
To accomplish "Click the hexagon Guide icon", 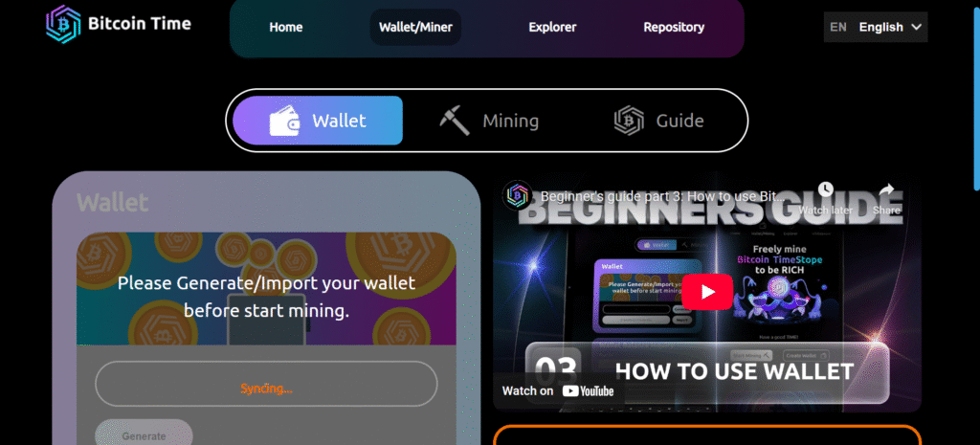I will click(x=628, y=120).
